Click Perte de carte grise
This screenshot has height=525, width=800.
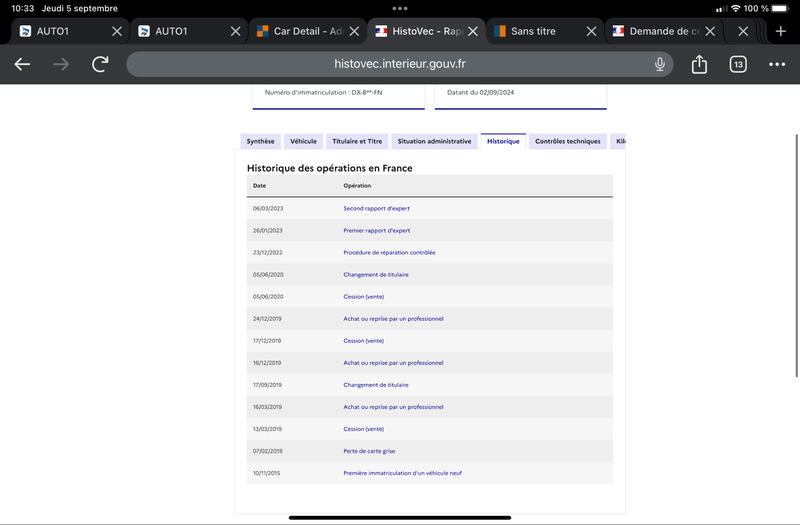coord(369,451)
